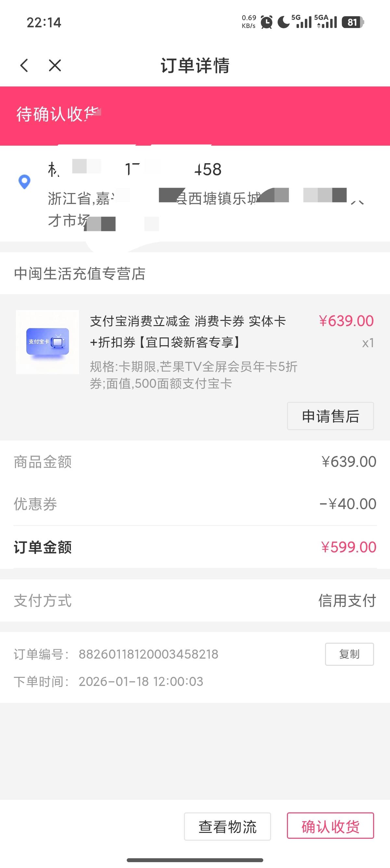Open the Alipay card product thumbnail
Viewport: 390px width, 868px height.
click(47, 342)
